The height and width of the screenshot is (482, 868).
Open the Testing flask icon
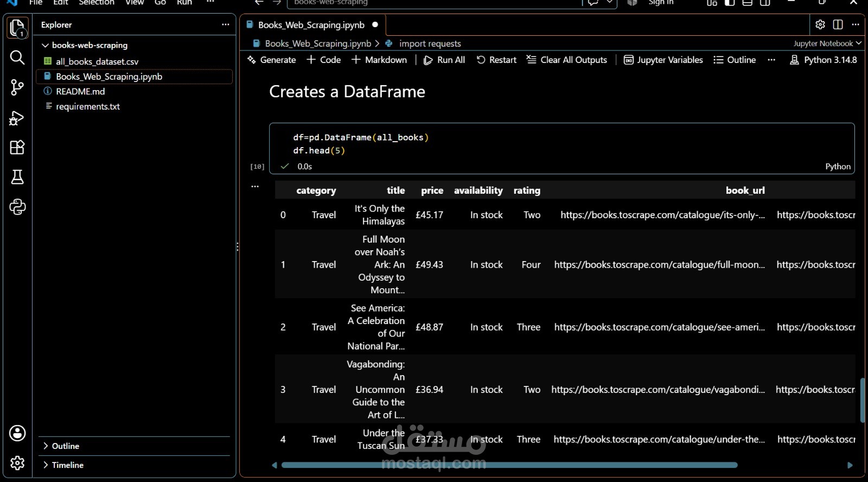(x=17, y=177)
